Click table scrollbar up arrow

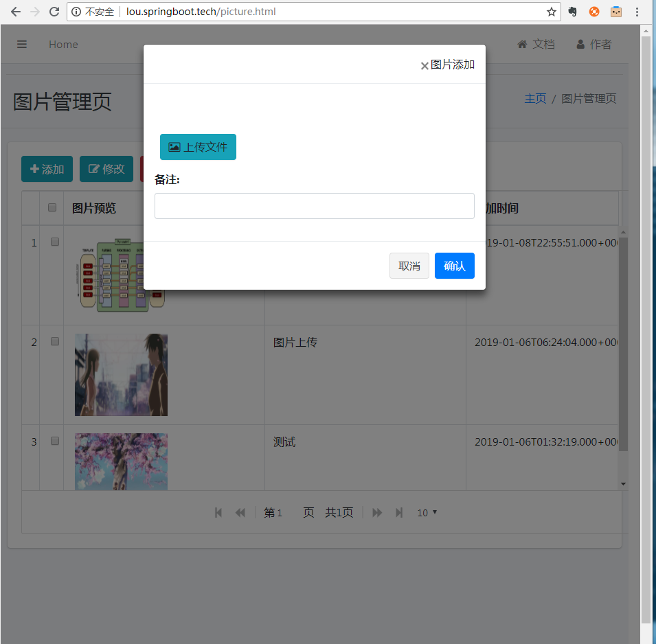623,231
